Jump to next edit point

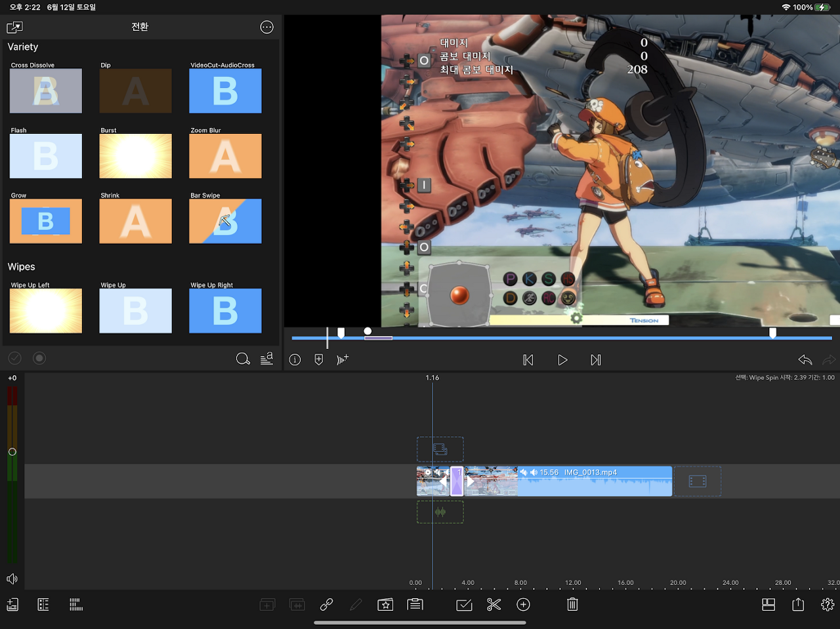coord(596,360)
